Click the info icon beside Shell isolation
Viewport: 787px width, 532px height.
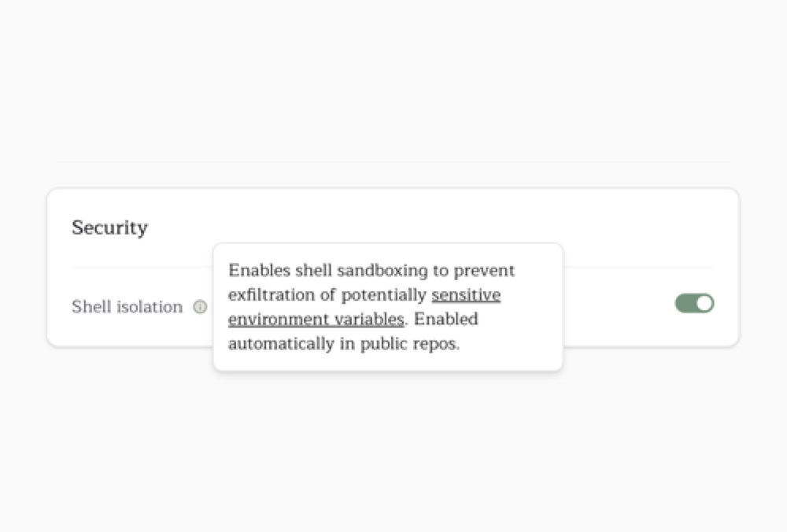(200, 307)
